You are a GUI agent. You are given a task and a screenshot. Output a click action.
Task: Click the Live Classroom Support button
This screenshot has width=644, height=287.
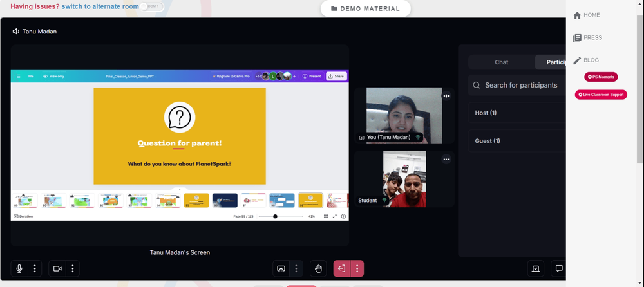coord(601,95)
